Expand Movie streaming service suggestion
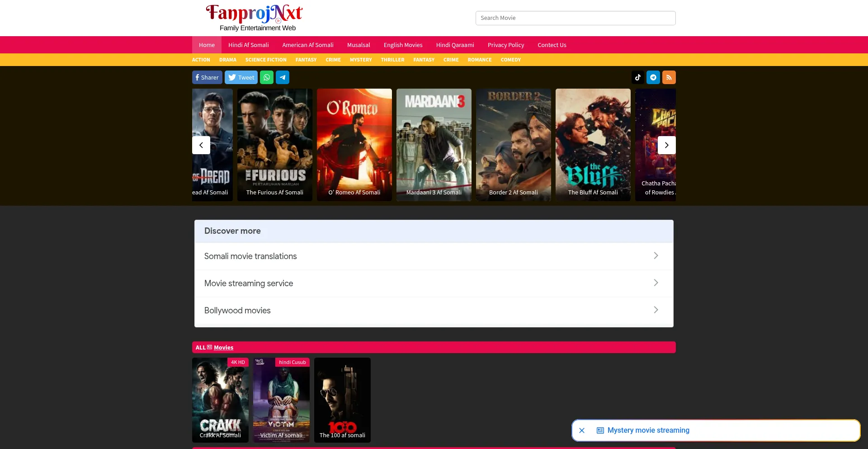The width and height of the screenshot is (868, 449). tap(434, 284)
